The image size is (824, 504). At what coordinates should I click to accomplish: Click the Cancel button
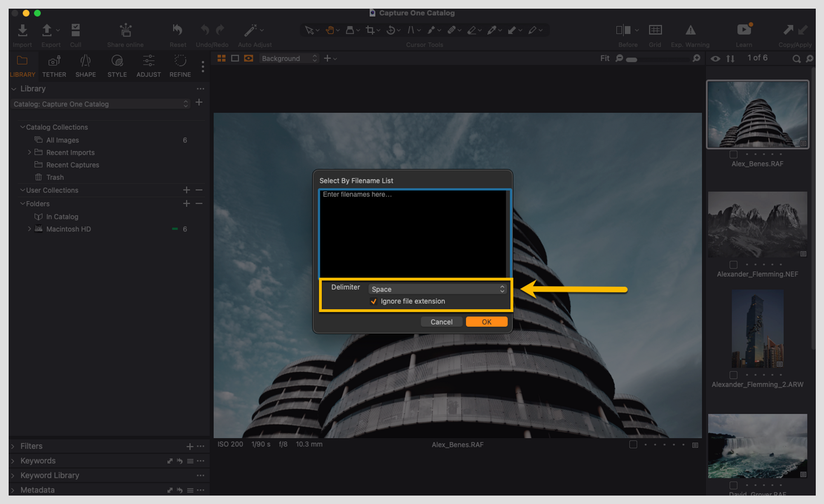pyautogui.click(x=441, y=322)
